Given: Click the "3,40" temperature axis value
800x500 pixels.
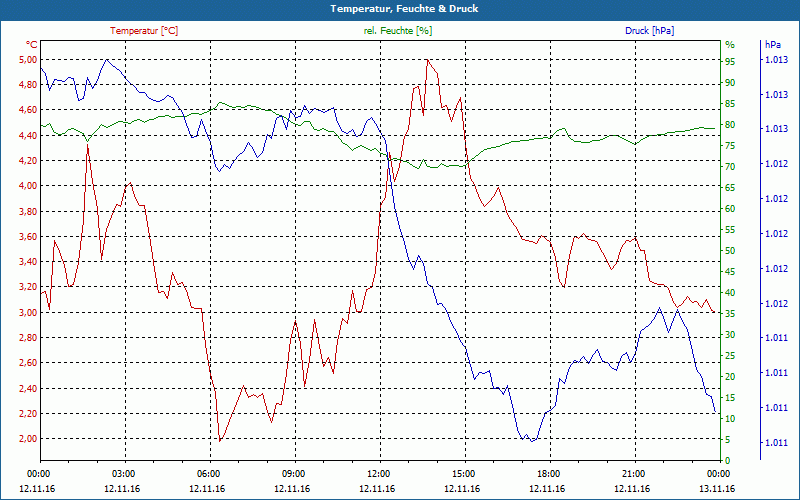Looking at the screenshot, I should [x=28, y=262].
